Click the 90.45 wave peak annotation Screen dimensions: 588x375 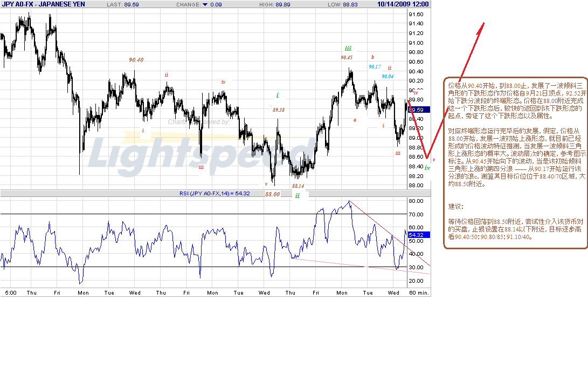click(x=347, y=57)
